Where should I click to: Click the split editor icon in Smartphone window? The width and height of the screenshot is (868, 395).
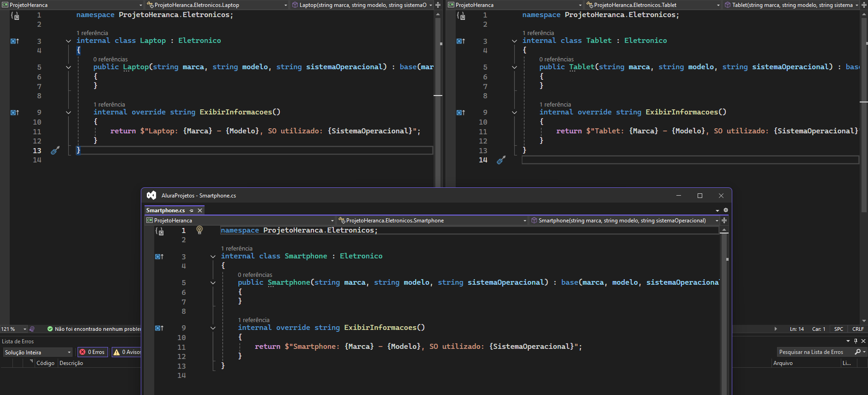point(724,221)
